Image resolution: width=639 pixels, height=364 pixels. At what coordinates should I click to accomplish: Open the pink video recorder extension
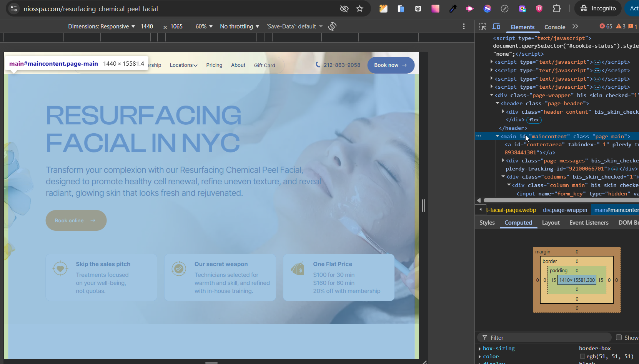(x=470, y=8)
